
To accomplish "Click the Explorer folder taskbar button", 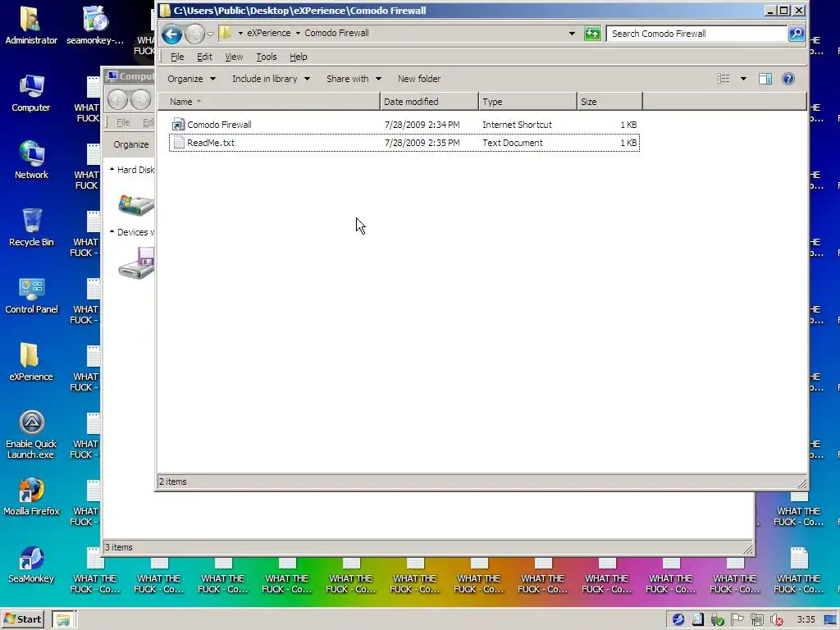I will (x=64, y=619).
